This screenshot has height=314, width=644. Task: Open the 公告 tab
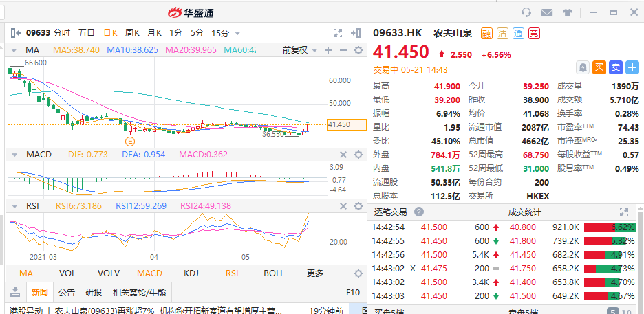67,292
